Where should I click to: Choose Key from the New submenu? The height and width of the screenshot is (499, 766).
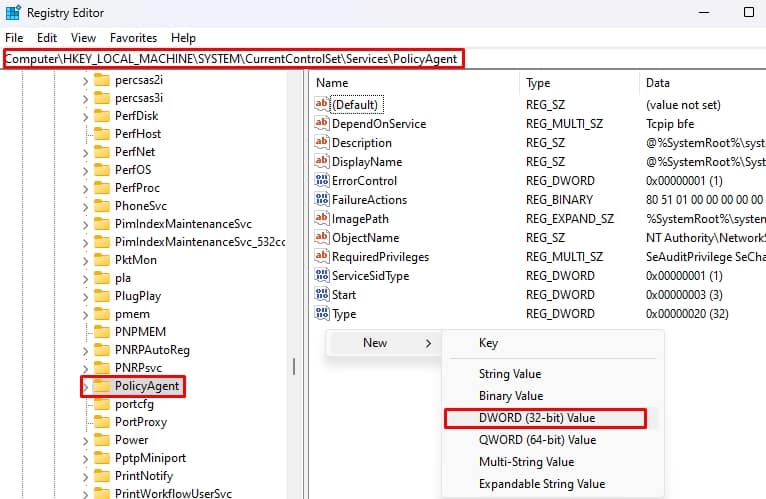553,343
